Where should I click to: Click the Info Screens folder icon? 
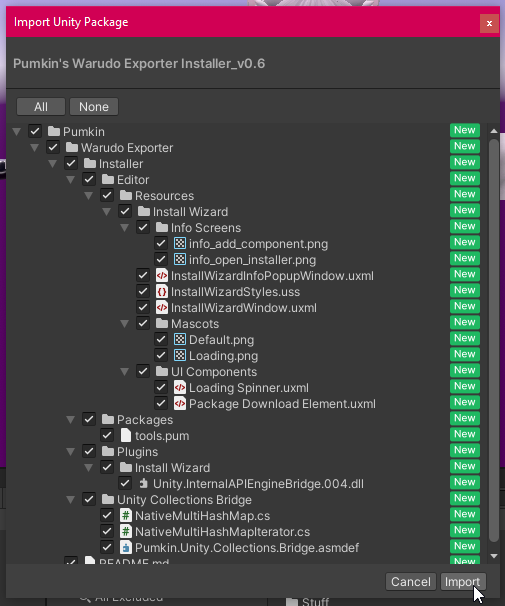(x=162, y=227)
